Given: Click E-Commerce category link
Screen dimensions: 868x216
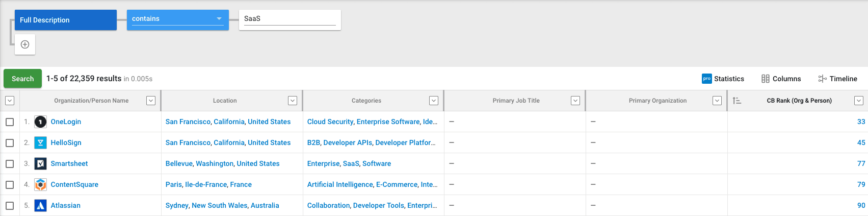Looking at the screenshot, I should (397, 184).
